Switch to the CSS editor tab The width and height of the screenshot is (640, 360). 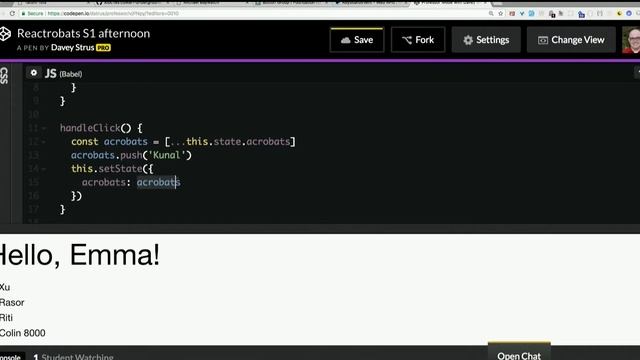(4, 76)
